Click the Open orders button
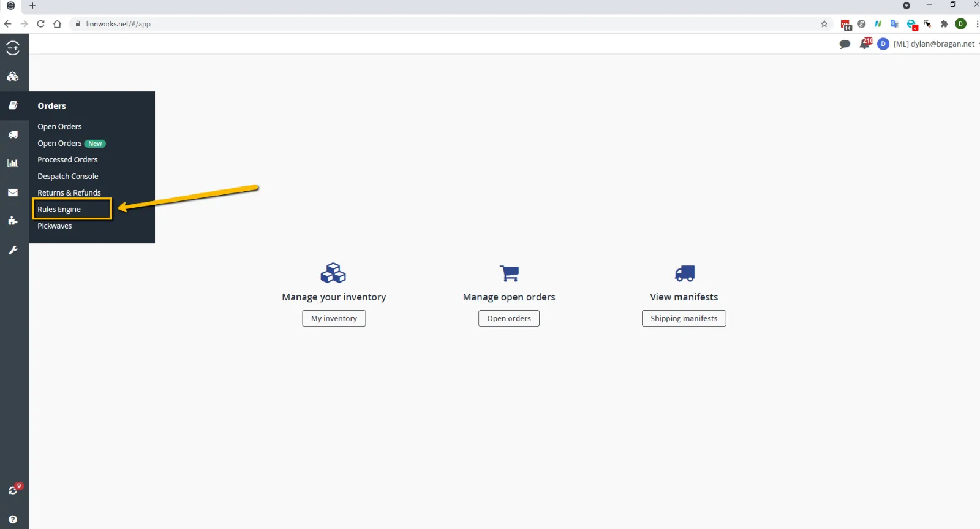 coord(509,319)
